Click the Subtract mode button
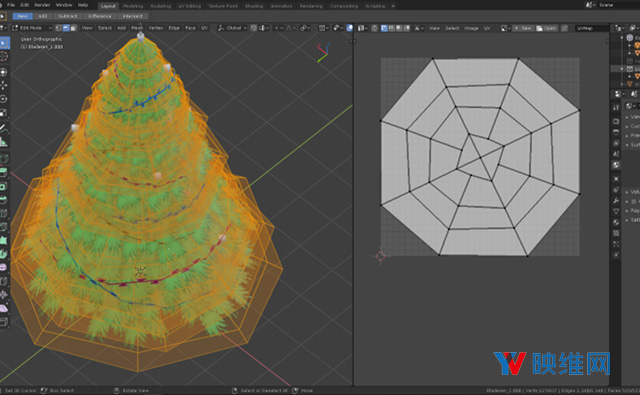640x395 pixels. 68,16
